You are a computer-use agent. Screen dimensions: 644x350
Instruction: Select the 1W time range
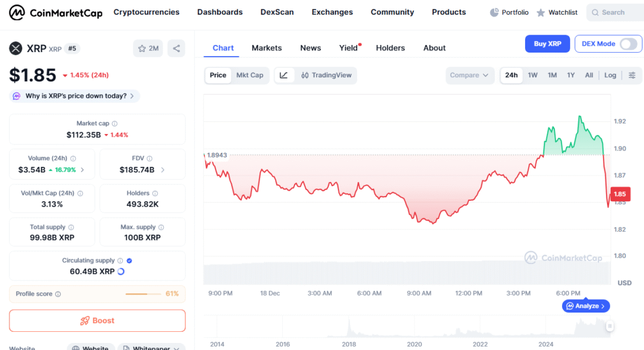coord(533,75)
